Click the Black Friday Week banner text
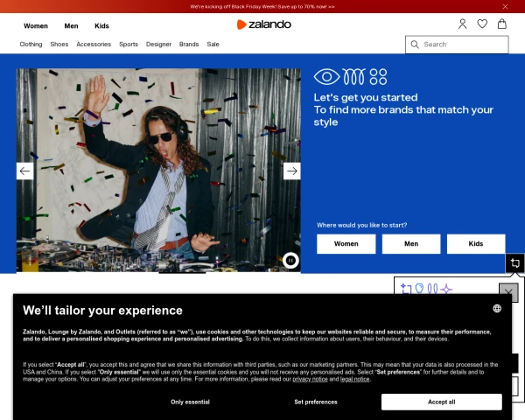 [x=262, y=7]
